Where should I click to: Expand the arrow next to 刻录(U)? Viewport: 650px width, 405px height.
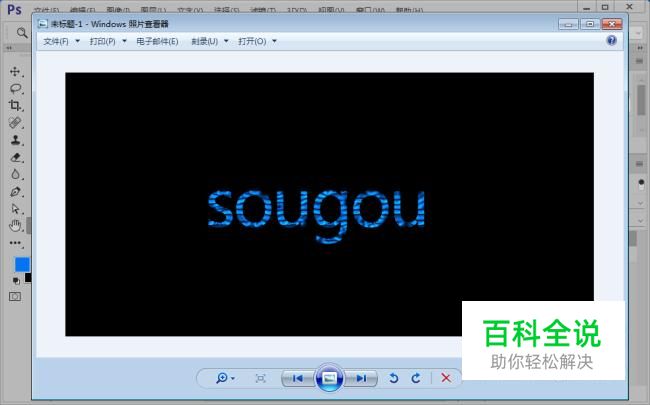(226, 41)
